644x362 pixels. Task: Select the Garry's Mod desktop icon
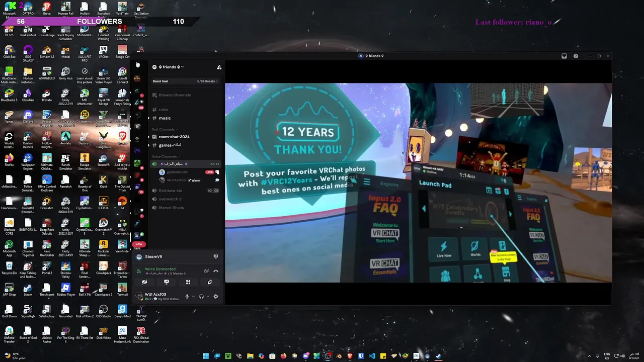point(122,311)
